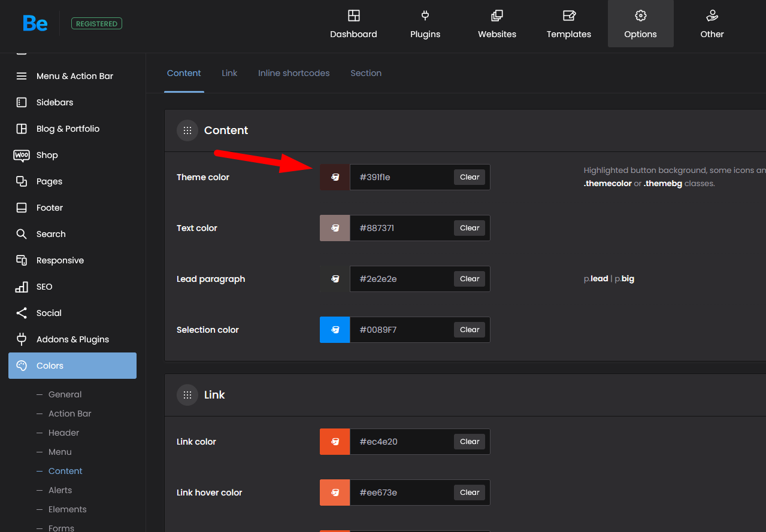Clear the Link hover color value
This screenshot has width=766, height=532.
[x=470, y=493]
